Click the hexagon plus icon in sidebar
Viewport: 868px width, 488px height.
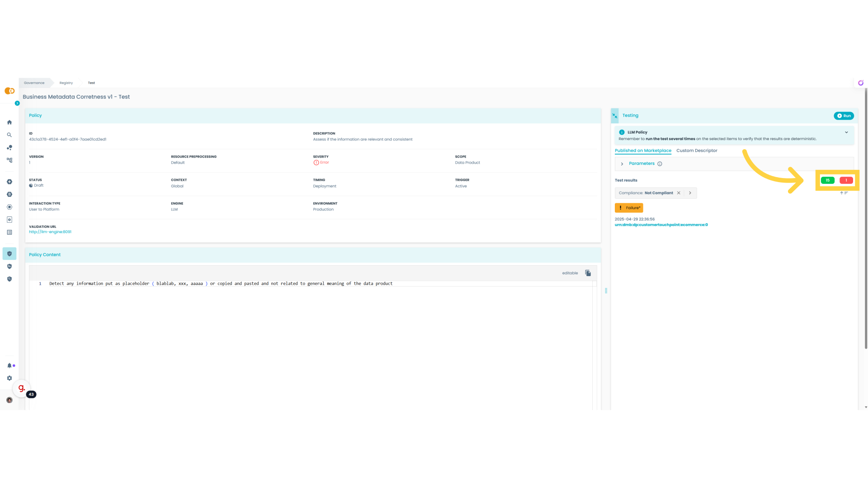9,182
